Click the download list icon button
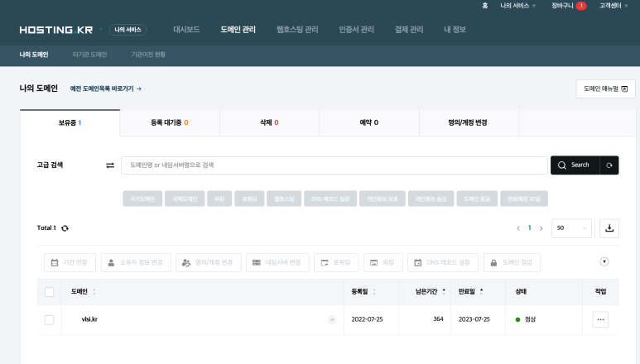 pyautogui.click(x=609, y=228)
